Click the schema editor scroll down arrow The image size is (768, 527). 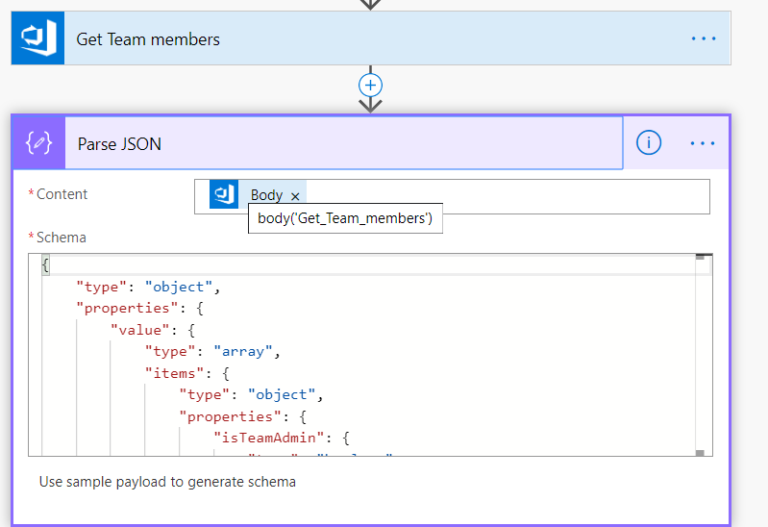tap(704, 450)
